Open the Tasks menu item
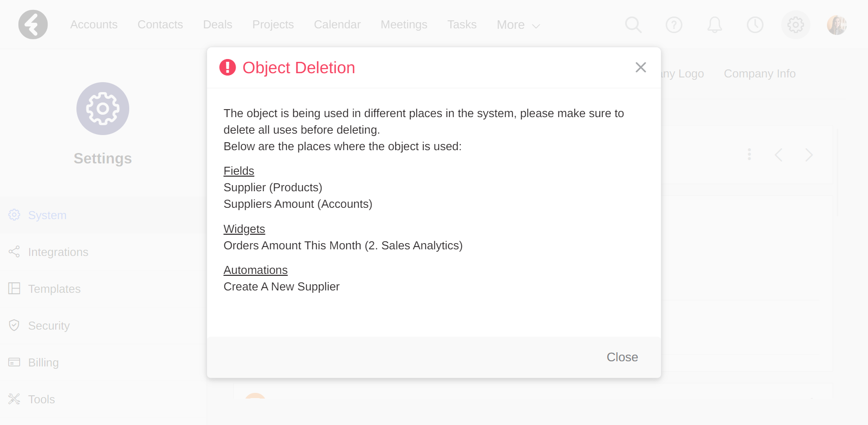 [462, 25]
